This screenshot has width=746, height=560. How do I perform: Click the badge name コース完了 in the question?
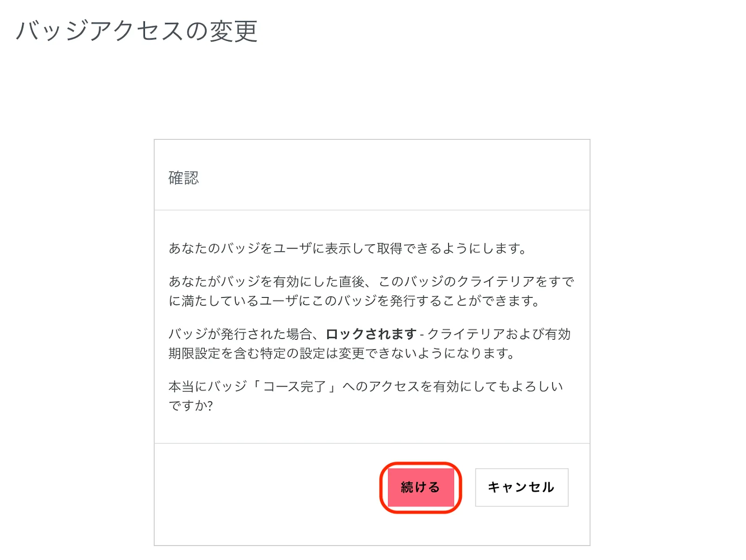pos(294,387)
